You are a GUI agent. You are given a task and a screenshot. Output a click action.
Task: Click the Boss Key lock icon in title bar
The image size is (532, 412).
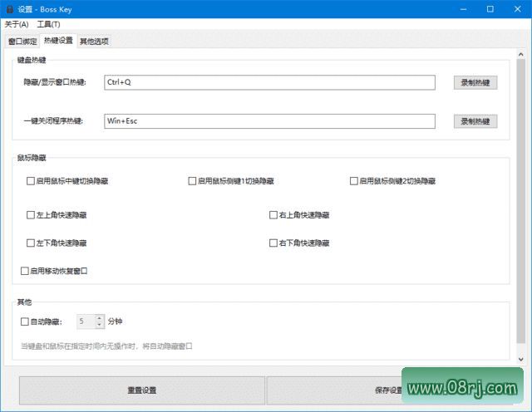point(10,9)
